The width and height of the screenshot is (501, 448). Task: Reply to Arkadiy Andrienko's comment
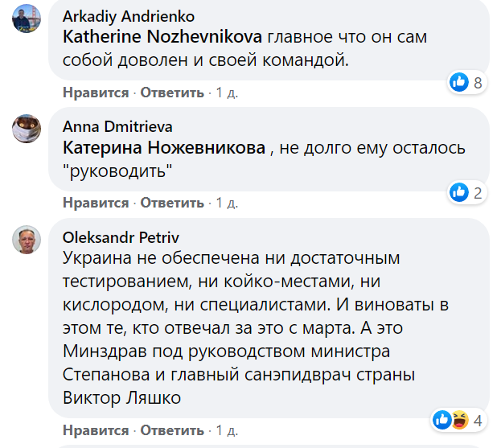172,92
